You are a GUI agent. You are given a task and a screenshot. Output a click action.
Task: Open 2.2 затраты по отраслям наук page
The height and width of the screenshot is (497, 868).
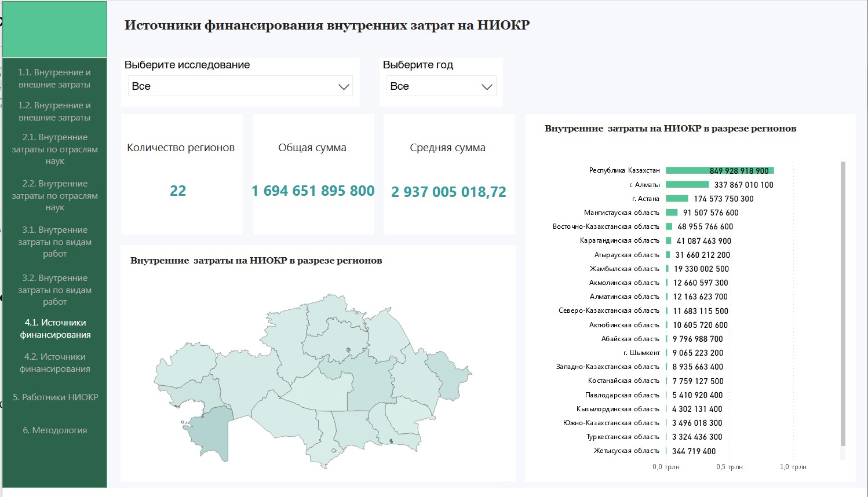(54, 195)
